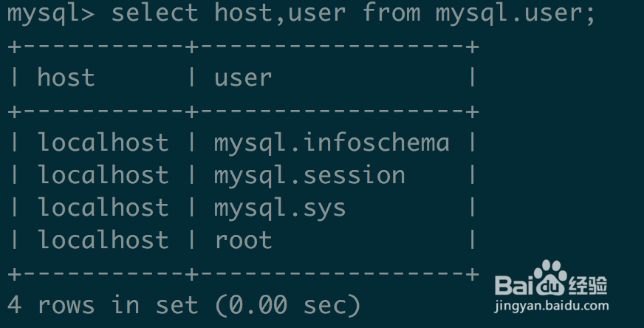Select the root user cell

243,240
